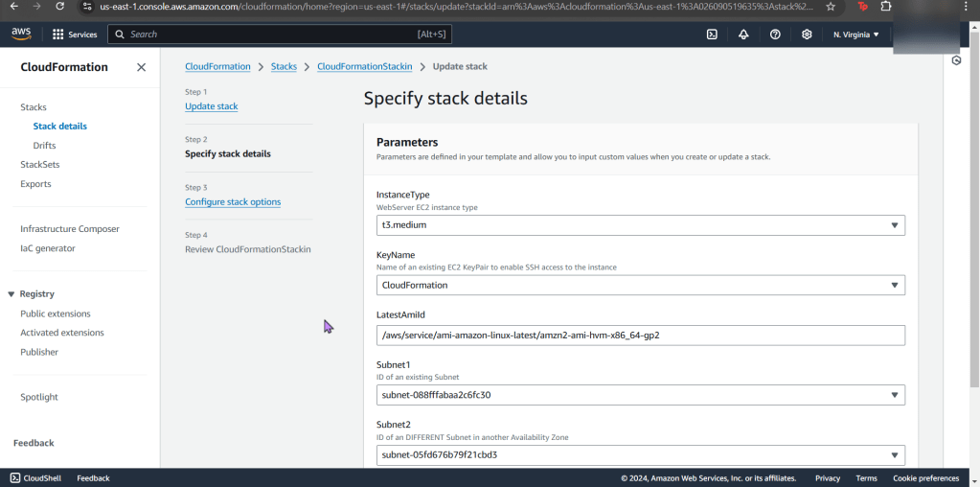Collapse the Registry section in sidebar
The image size is (980, 487).
pyautogui.click(x=11, y=294)
